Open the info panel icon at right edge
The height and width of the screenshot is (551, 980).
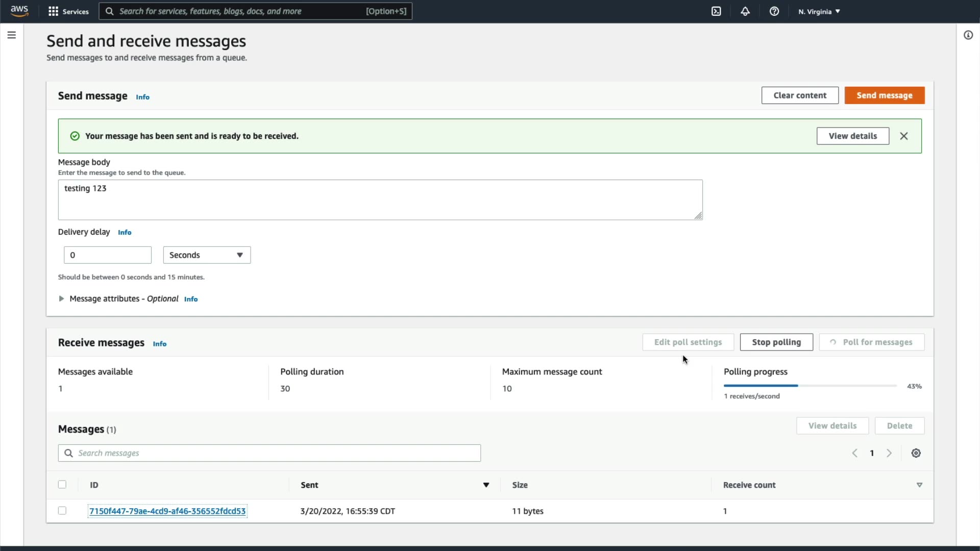point(968,35)
